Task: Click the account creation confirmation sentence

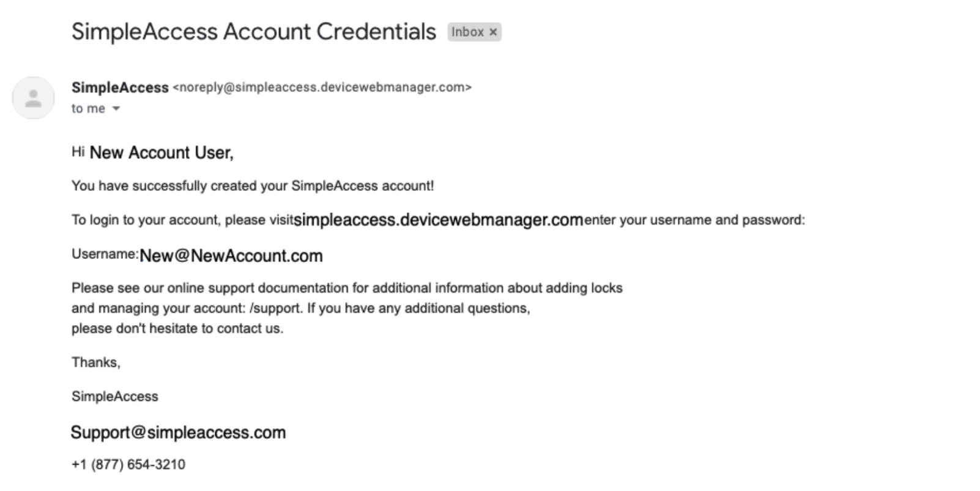Action: pyautogui.click(x=253, y=186)
